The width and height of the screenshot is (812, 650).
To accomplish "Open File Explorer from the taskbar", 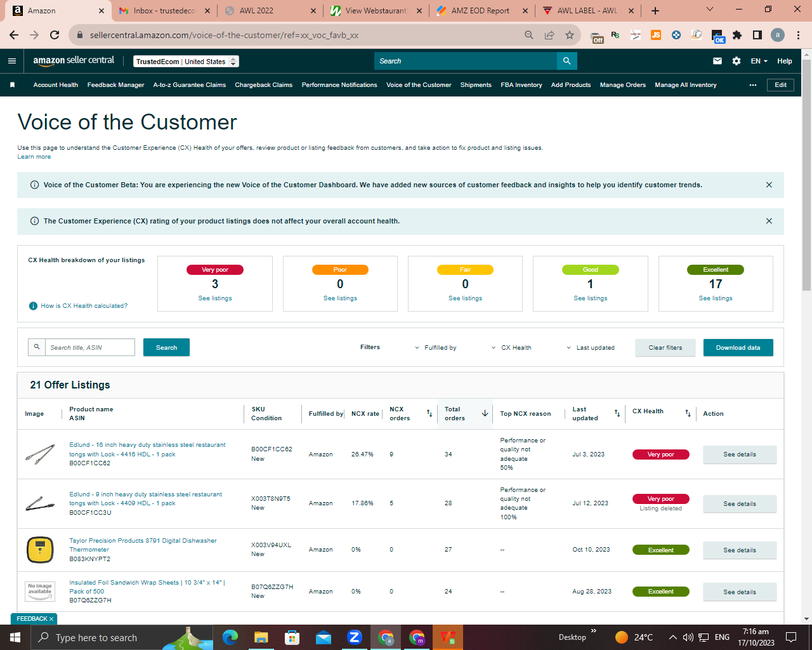I will (261, 637).
